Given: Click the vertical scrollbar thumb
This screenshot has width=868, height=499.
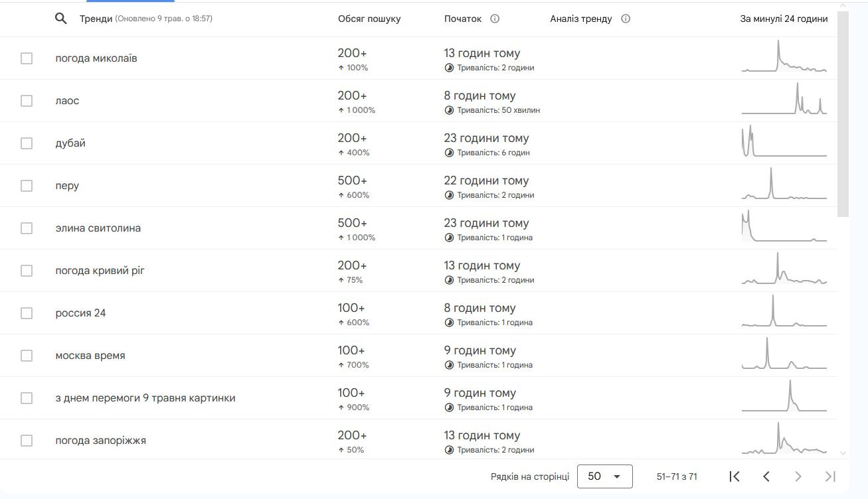Looking at the screenshot, I should click(x=843, y=113).
